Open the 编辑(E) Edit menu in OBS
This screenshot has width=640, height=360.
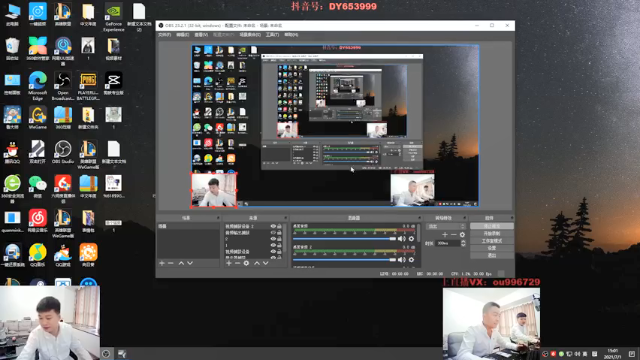click(x=182, y=35)
